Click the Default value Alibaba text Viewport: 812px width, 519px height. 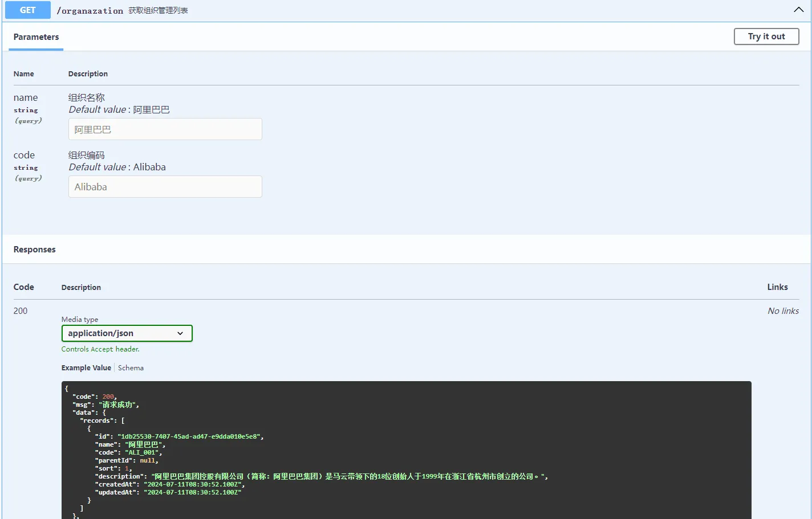click(117, 167)
